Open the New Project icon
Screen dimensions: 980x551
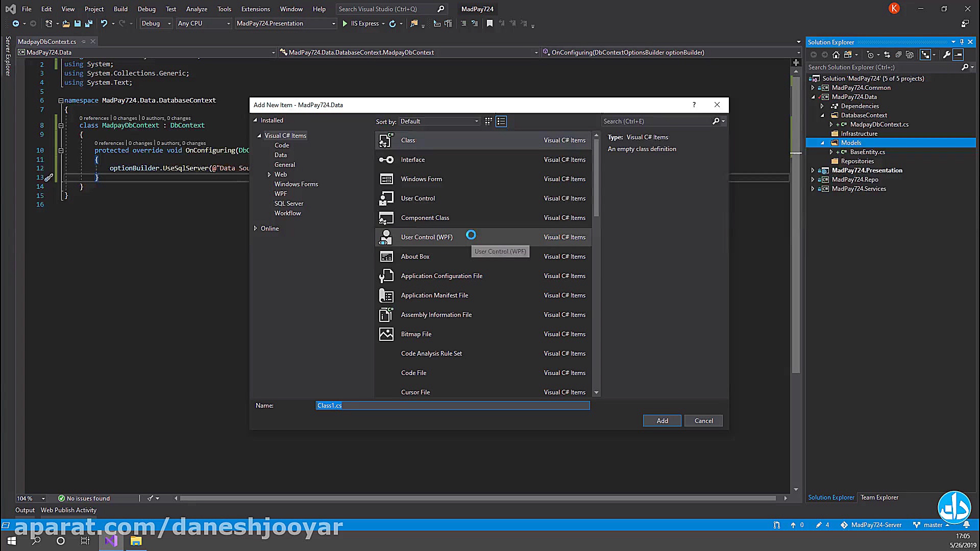[x=49, y=23]
